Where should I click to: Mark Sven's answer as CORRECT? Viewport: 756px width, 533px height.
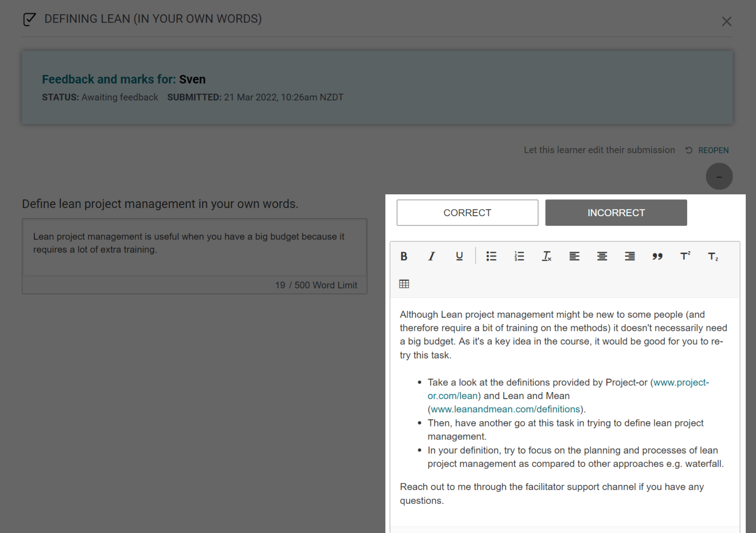coord(467,213)
